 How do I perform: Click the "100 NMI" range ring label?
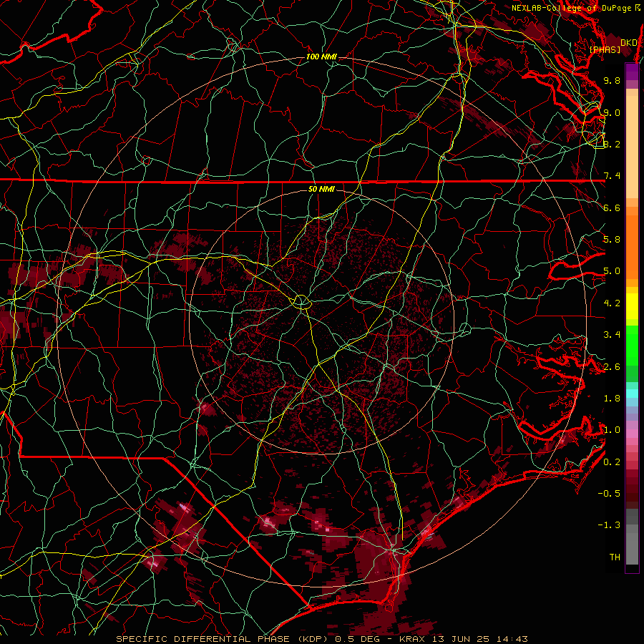pos(321,57)
